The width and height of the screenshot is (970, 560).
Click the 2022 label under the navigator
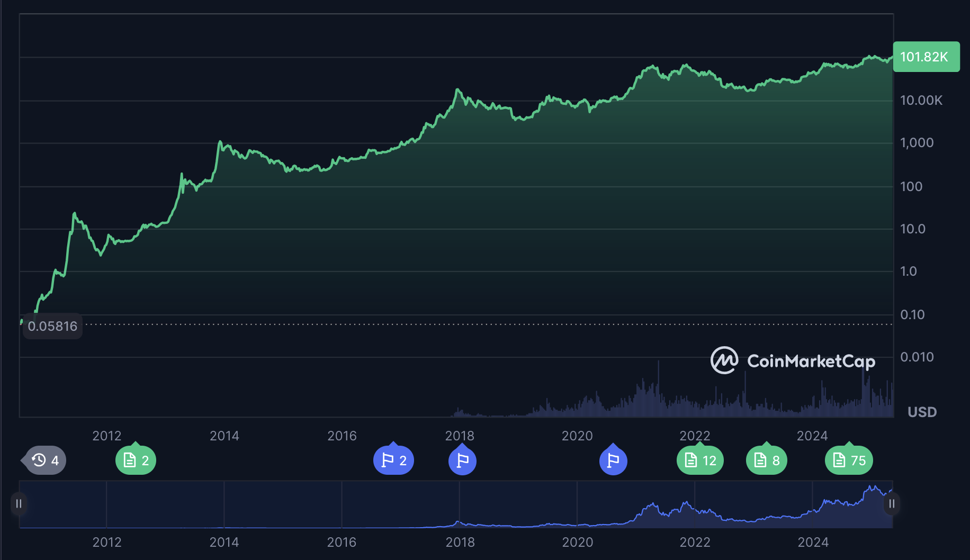pyautogui.click(x=695, y=542)
